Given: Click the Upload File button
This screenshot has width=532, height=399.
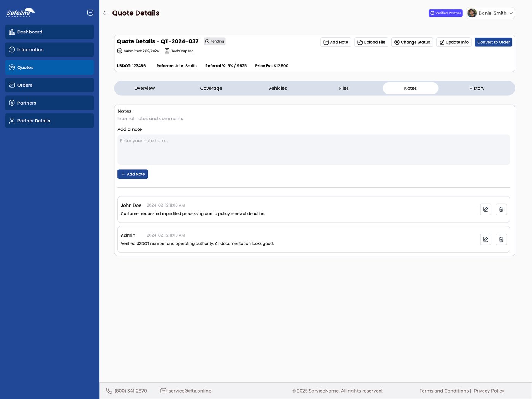Looking at the screenshot, I should [x=371, y=42].
